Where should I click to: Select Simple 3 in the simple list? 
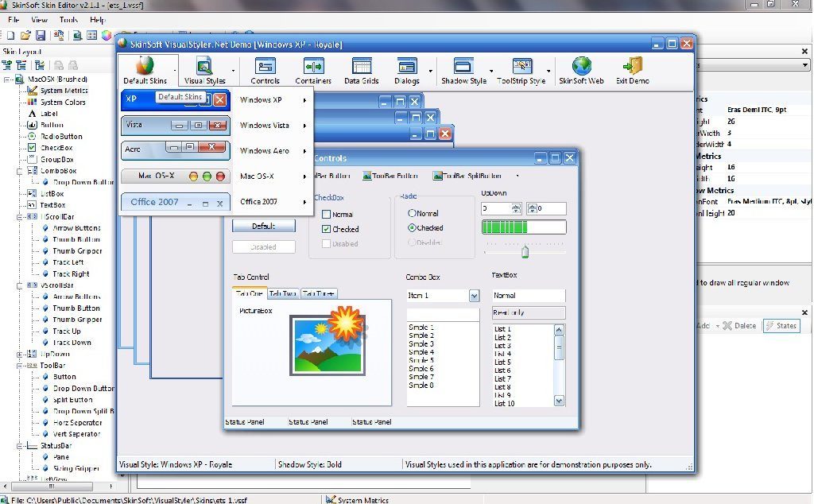click(x=421, y=343)
